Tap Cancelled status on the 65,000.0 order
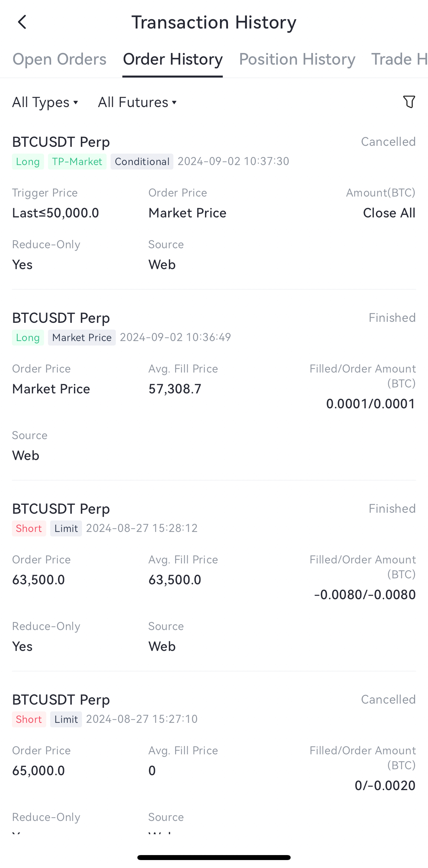This screenshot has width=428, height=868. pos(388,700)
